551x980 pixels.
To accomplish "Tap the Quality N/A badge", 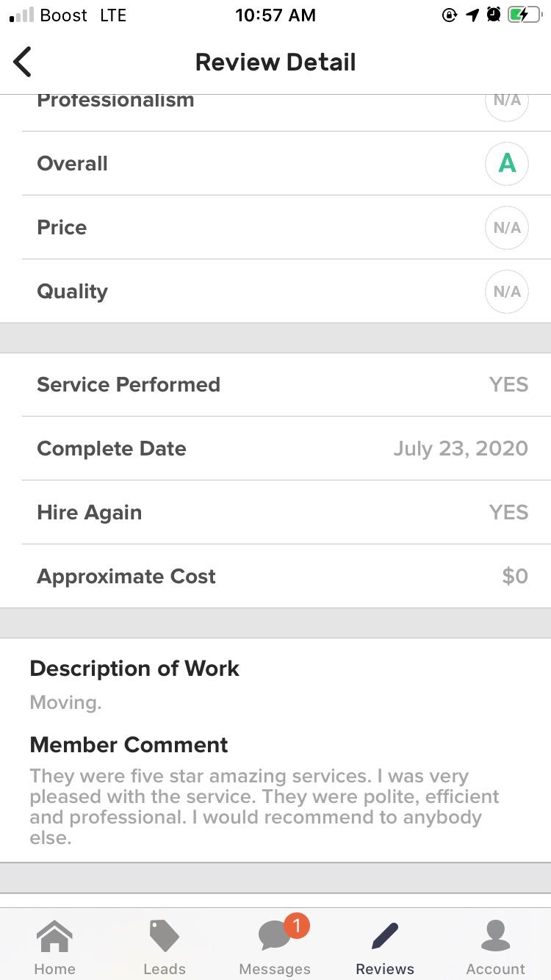I will coord(507,291).
